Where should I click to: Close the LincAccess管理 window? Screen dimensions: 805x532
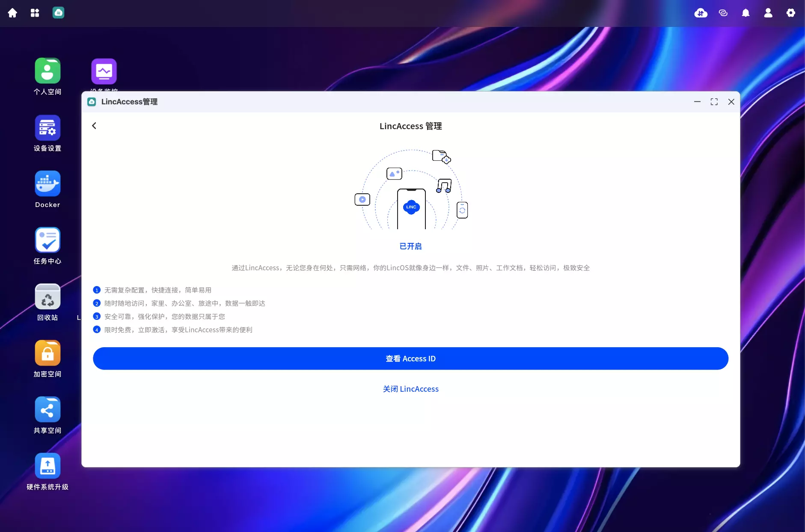tap(731, 102)
